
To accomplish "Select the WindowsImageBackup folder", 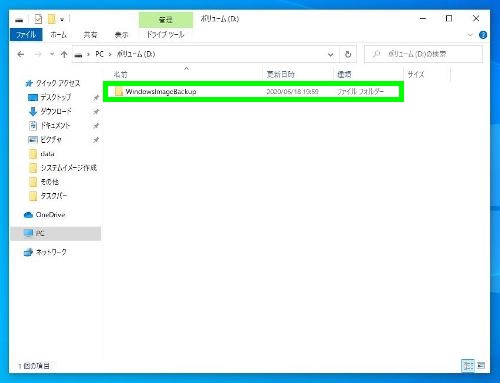I will [253, 91].
